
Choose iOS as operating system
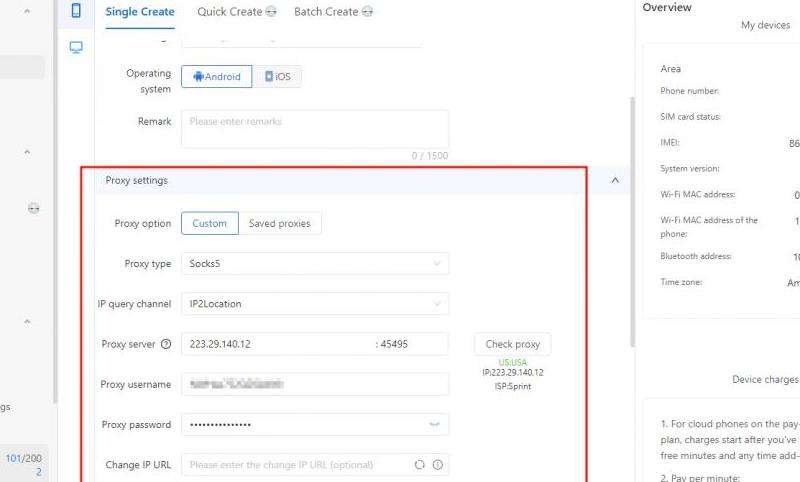(x=277, y=77)
